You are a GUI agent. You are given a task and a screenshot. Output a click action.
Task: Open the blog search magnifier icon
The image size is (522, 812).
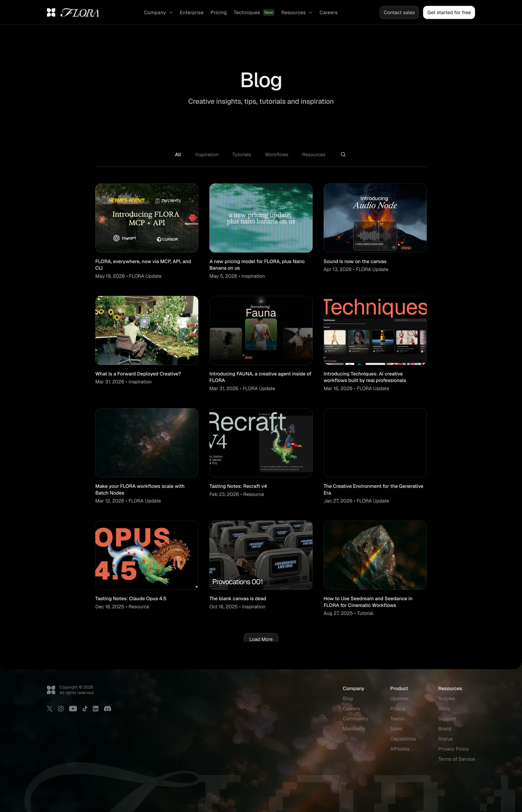click(x=343, y=154)
